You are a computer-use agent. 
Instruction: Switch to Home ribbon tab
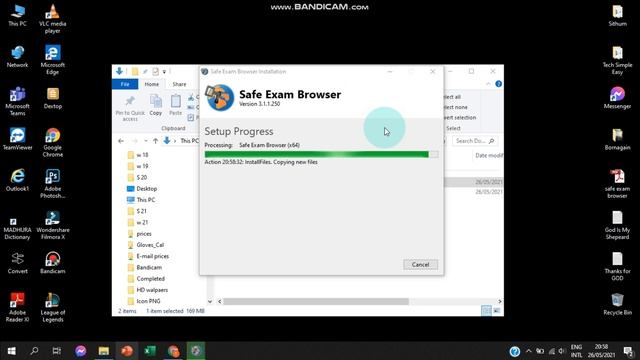[151, 84]
